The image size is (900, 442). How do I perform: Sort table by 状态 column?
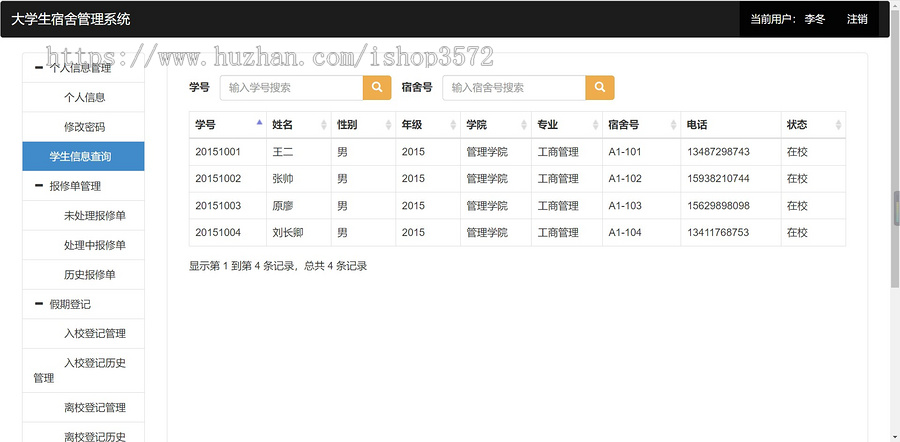(x=813, y=125)
